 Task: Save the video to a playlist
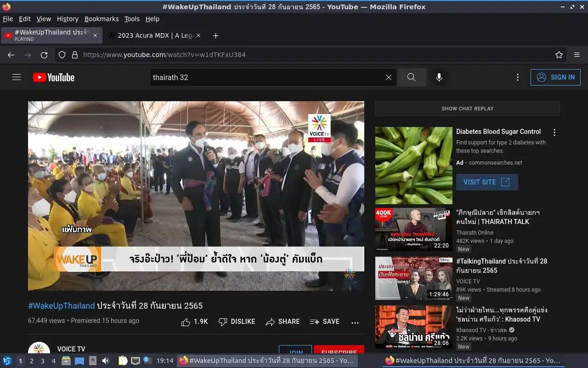324,322
